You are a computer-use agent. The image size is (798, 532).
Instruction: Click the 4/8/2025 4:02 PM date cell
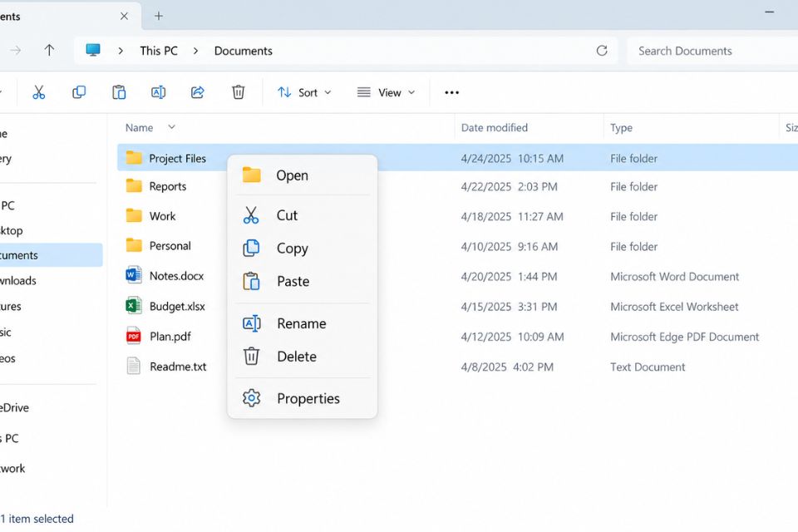507,367
